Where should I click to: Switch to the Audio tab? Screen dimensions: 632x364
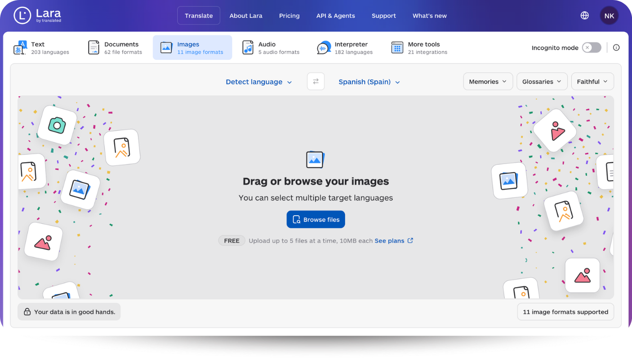(271, 48)
